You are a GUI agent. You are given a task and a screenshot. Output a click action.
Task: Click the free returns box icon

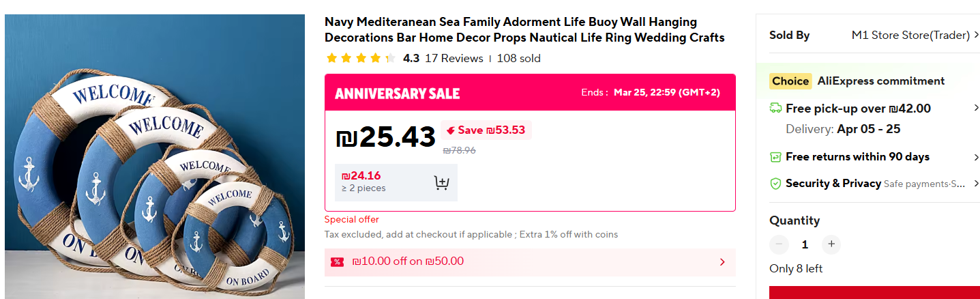775,157
